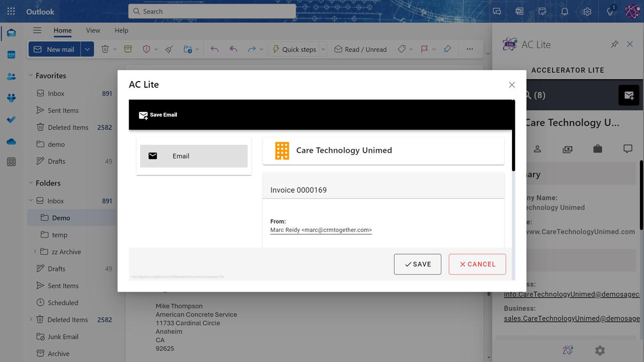Toggle Read / Unread status
The image size is (644, 362).
(361, 49)
